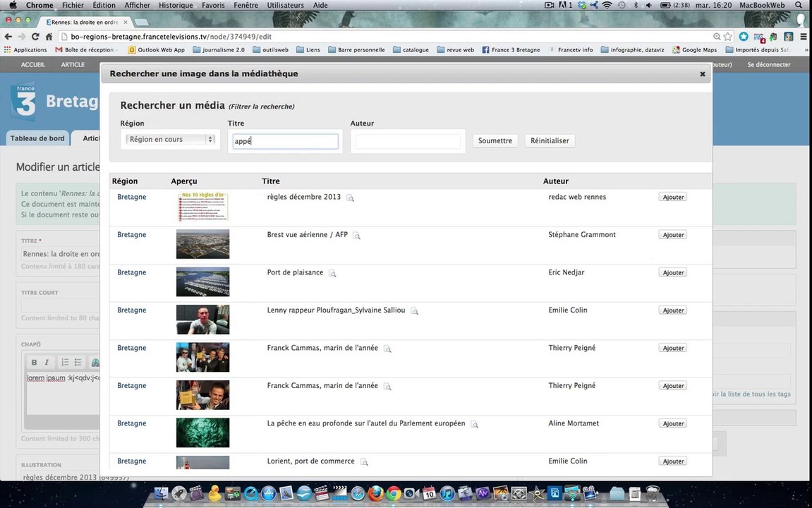Click the Brest aerial view thumbnail
Screen dimensions: 812x508
[x=202, y=244]
